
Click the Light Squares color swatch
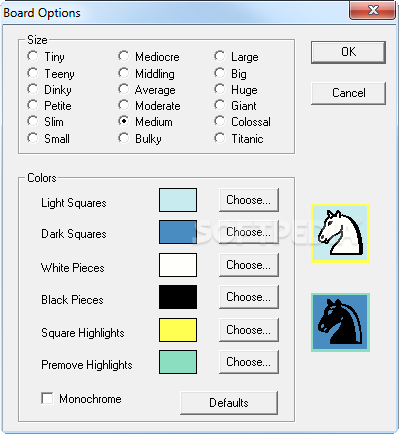[178, 200]
